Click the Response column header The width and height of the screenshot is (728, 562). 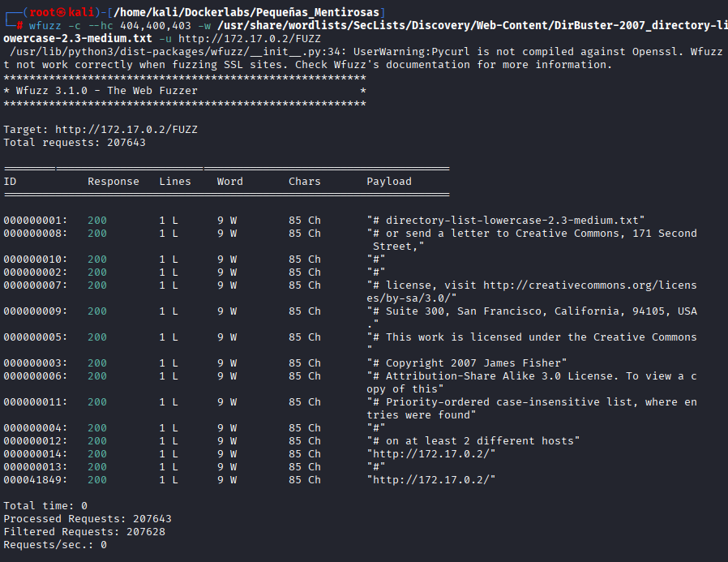tap(113, 182)
